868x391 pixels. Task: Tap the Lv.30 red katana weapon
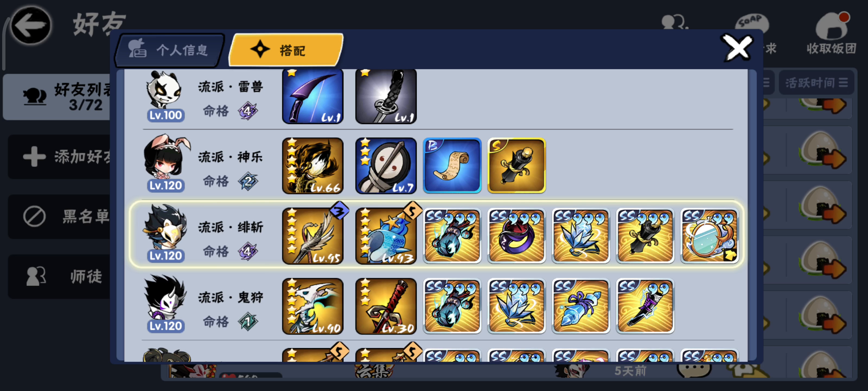point(386,306)
